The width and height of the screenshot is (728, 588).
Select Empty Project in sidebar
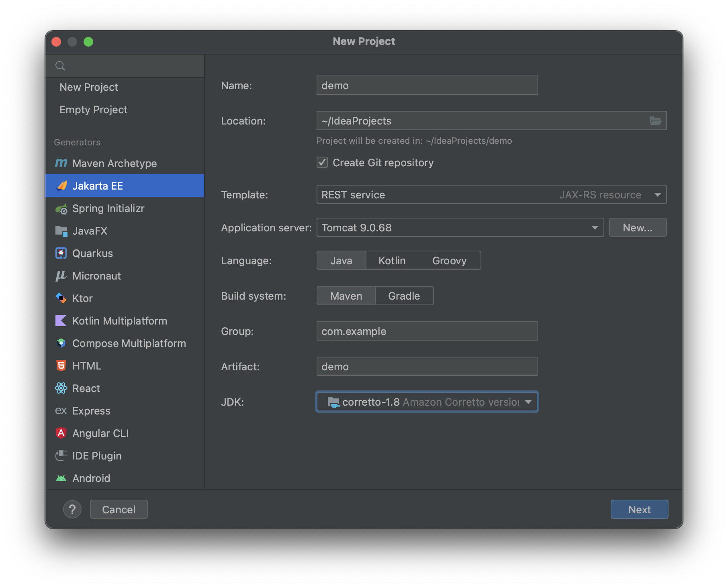pyautogui.click(x=125, y=110)
